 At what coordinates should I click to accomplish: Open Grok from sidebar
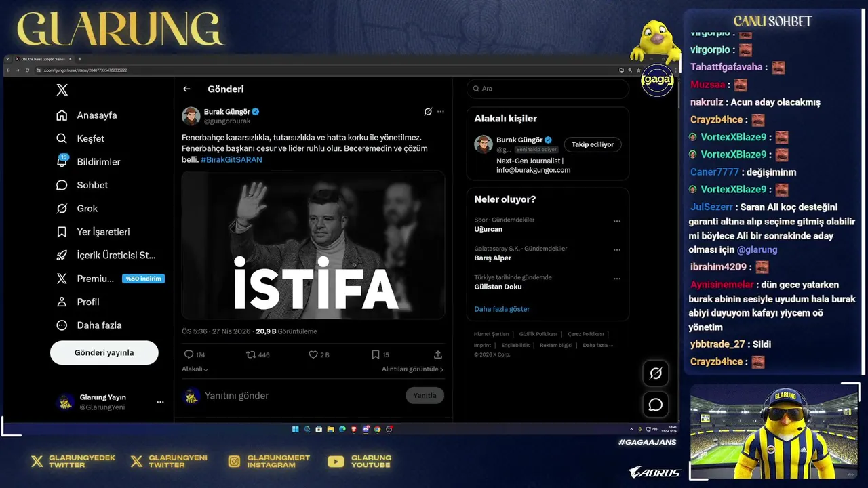[77, 208]
